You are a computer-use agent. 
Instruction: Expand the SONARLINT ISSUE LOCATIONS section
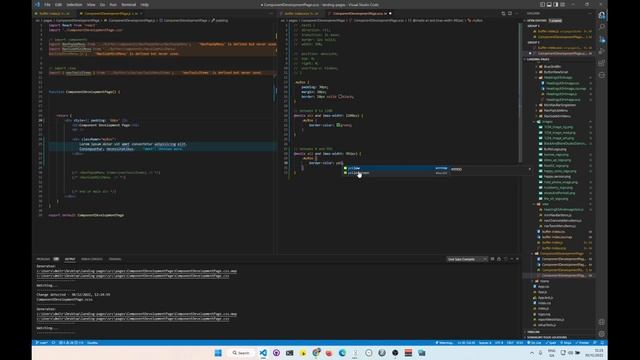pos(547,338)
